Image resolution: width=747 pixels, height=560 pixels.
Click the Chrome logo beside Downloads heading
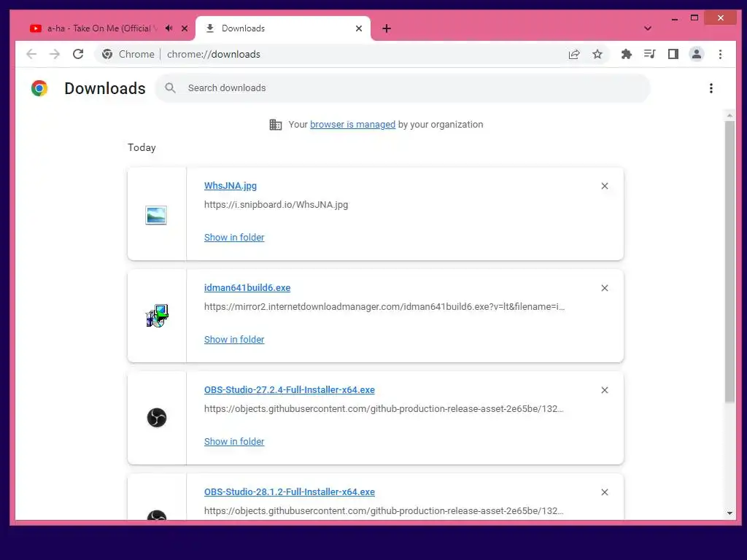coord(39,88)
